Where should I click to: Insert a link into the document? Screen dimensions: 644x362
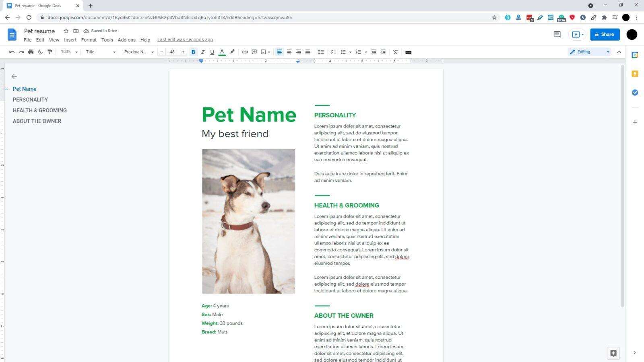pyautogui.click(x=245, y=51)
